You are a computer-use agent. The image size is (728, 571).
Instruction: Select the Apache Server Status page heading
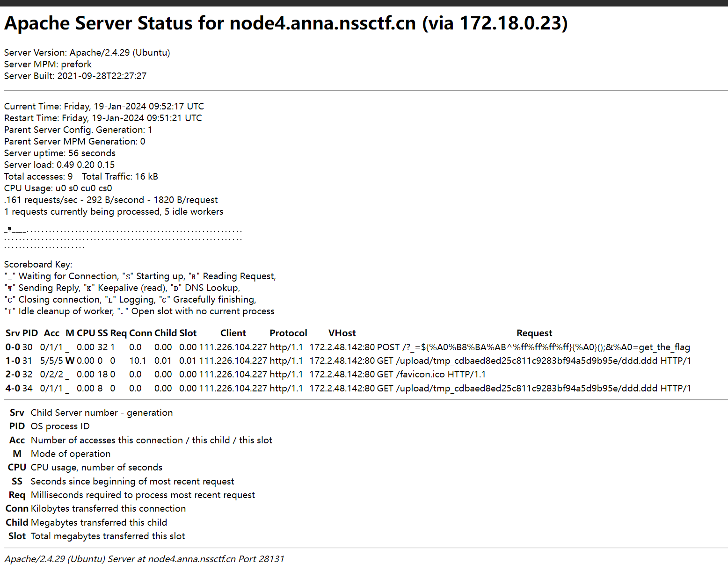[x=286, y=23]
